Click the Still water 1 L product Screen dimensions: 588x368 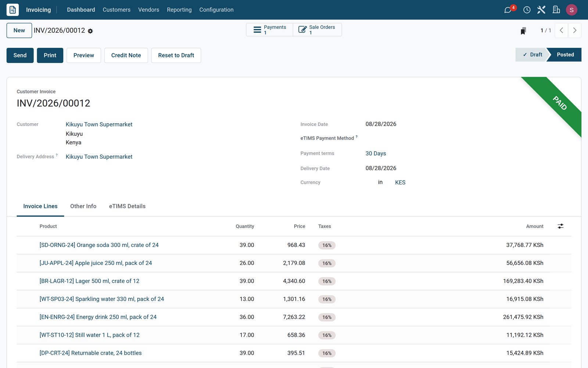pyautogui.click(x=90, y=335)
